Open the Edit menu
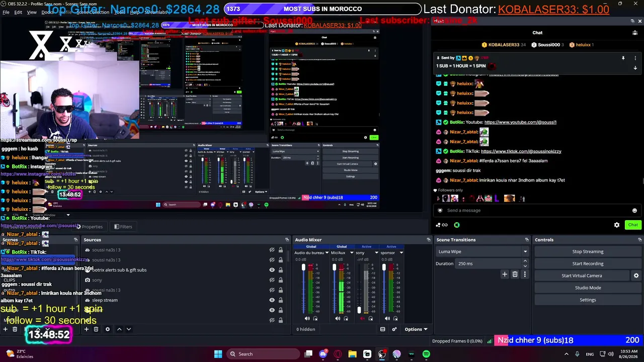Viewport: 644px width, 362px height. (18, 12)
